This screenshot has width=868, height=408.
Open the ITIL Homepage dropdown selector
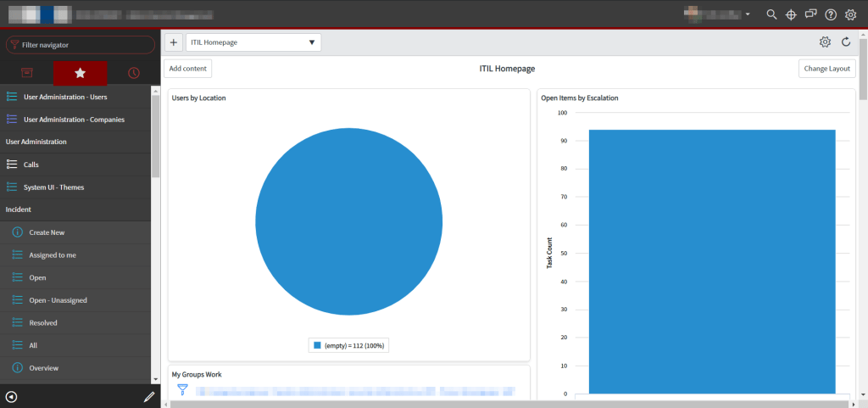tap(253, 42)
